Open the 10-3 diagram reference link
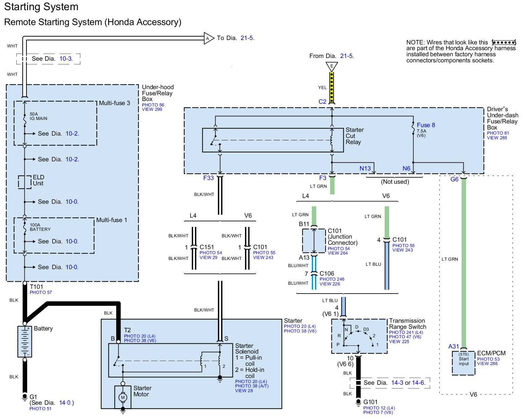The width and height of the screenshot is (523, 420). (x=66, y=59)
